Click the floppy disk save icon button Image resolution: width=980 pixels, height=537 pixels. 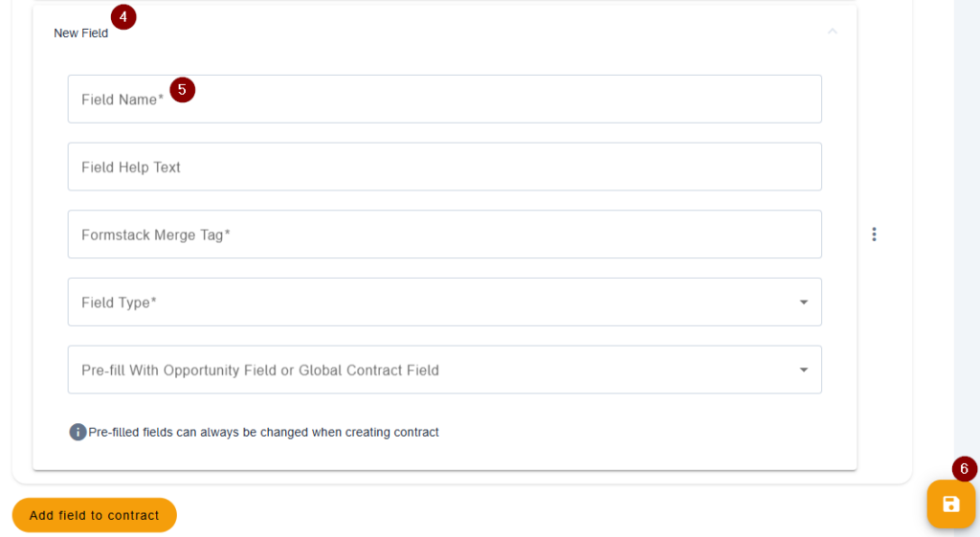(950, 503)
